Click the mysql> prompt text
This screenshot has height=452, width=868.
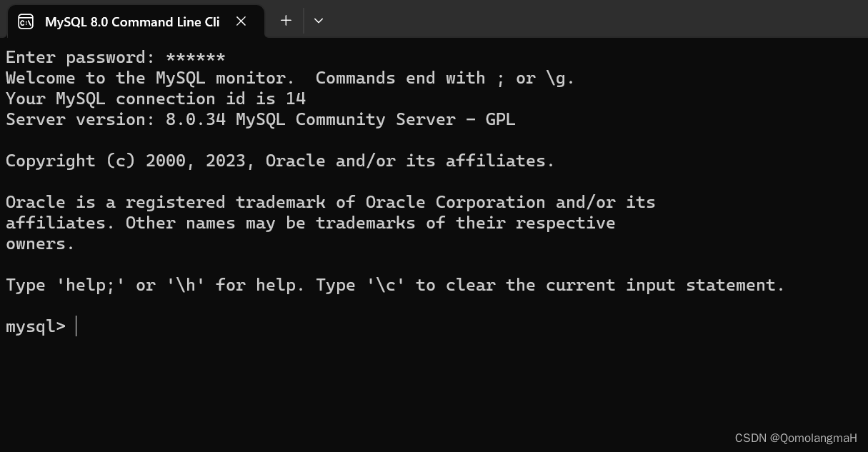pyautogui.click(x=36, y=327)
